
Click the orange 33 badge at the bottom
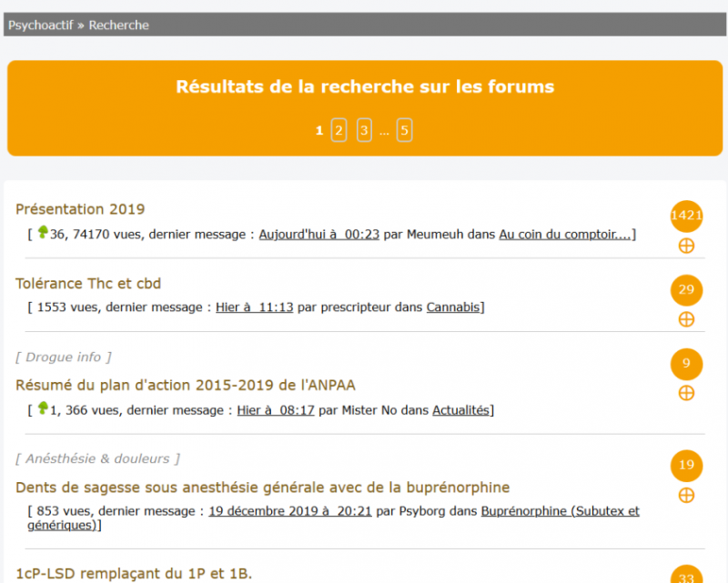(x=686, y=578)
